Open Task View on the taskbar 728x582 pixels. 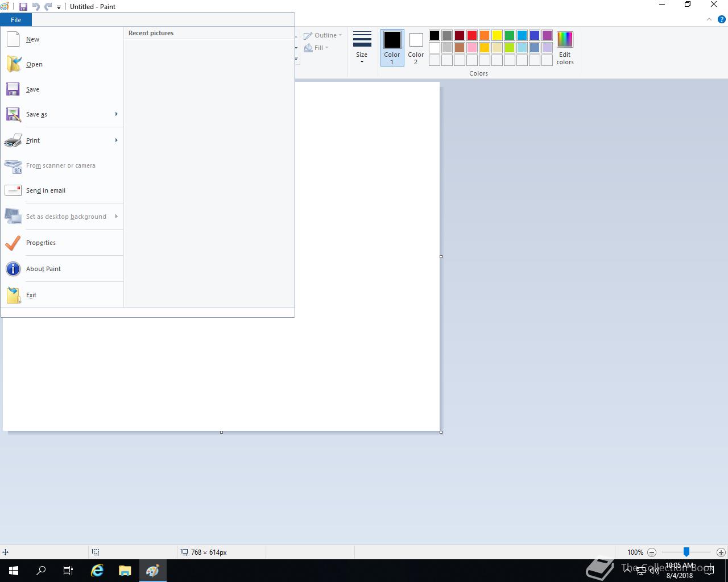coord(68,571)
